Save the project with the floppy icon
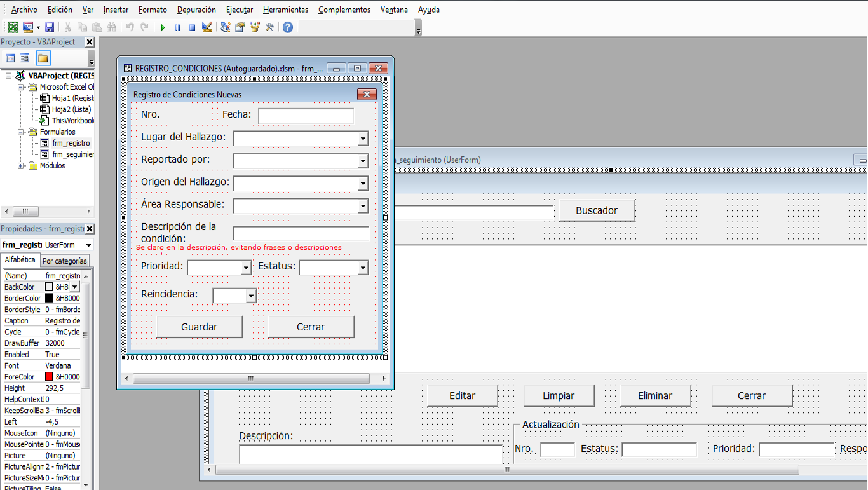 coord(50,27)
